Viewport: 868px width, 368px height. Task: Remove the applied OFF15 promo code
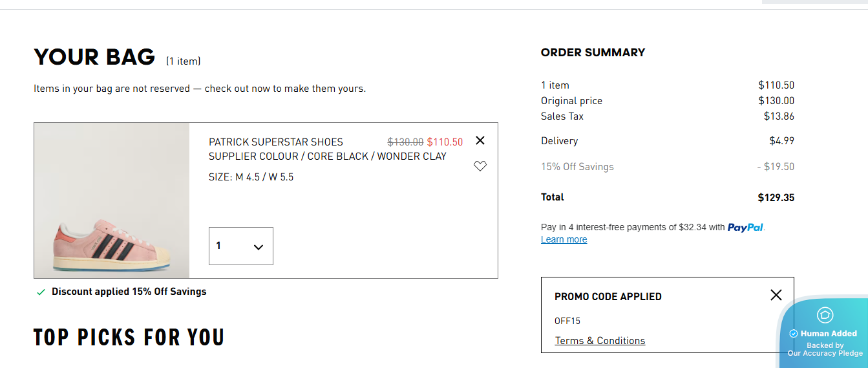(x=776, y=295)
